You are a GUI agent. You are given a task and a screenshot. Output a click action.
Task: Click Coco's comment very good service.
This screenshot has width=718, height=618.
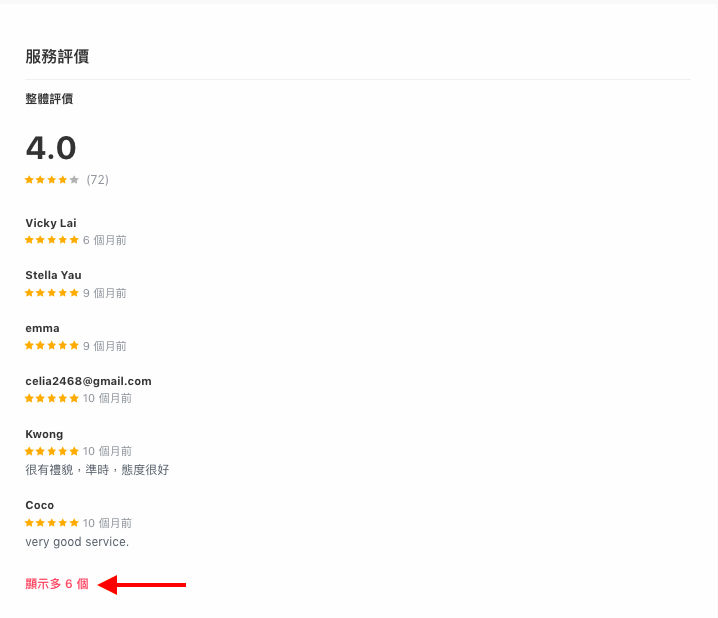77,542
